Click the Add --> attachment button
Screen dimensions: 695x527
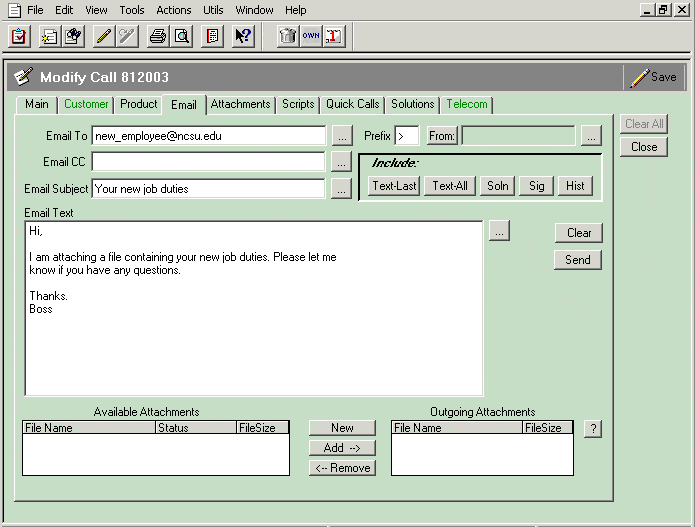coord(342,448)
